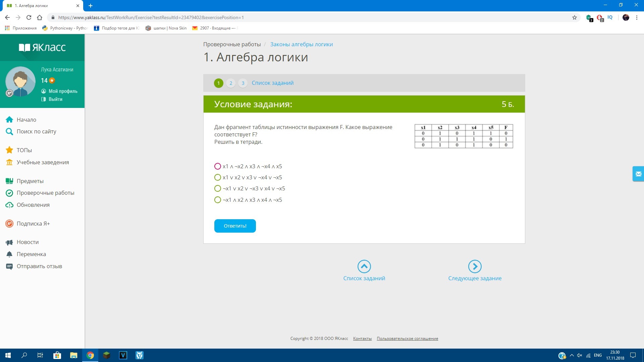Select answer x1 ∧ ¬x2 ∧ x3 ∧ ¬x4 ∧ x5
Image resolution: width=644 pixels, height=362 pixels.
218,166
